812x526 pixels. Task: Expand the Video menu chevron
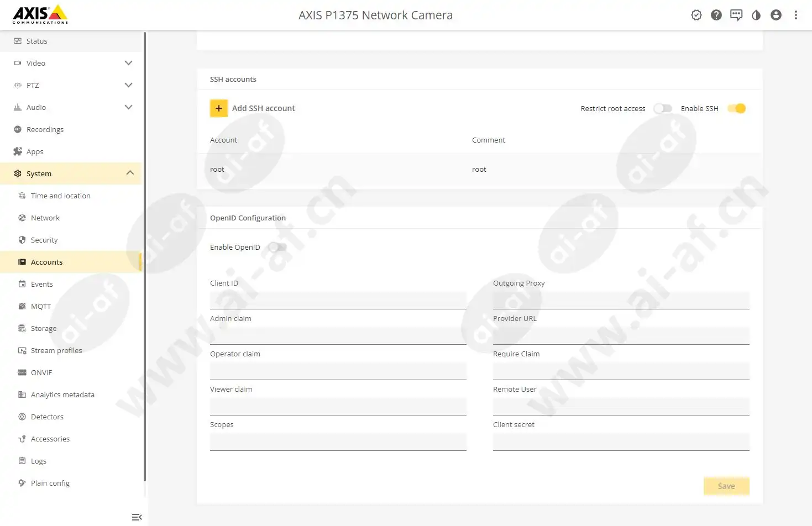(x=129, y=63)
